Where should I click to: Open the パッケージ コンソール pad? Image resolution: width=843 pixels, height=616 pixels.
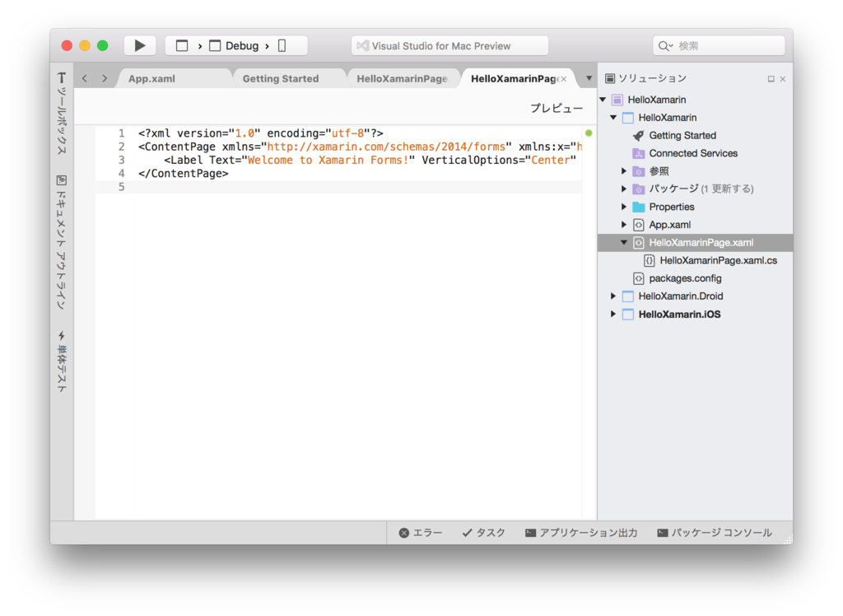tap(715, 533)
